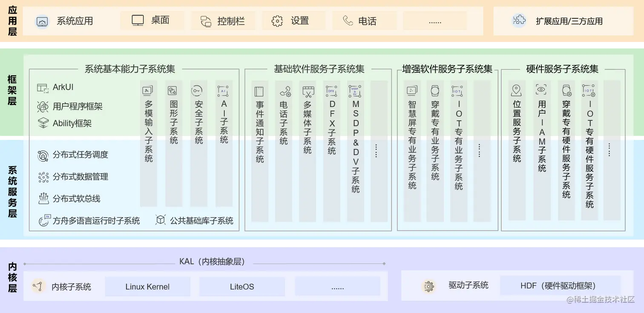This screenshot has width=644, height=313.
Task: Click the 多模输入子系统 vertical text
Action: point(148,131)
